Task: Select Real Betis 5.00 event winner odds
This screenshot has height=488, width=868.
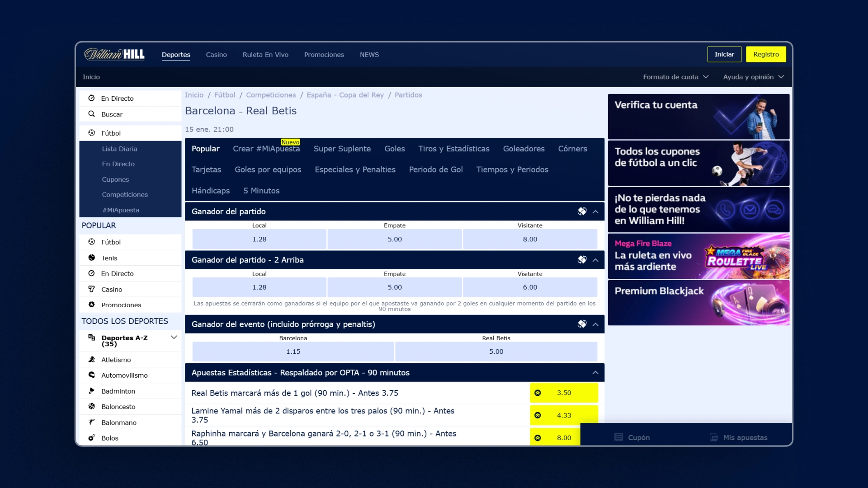Action: pos(496,351)
